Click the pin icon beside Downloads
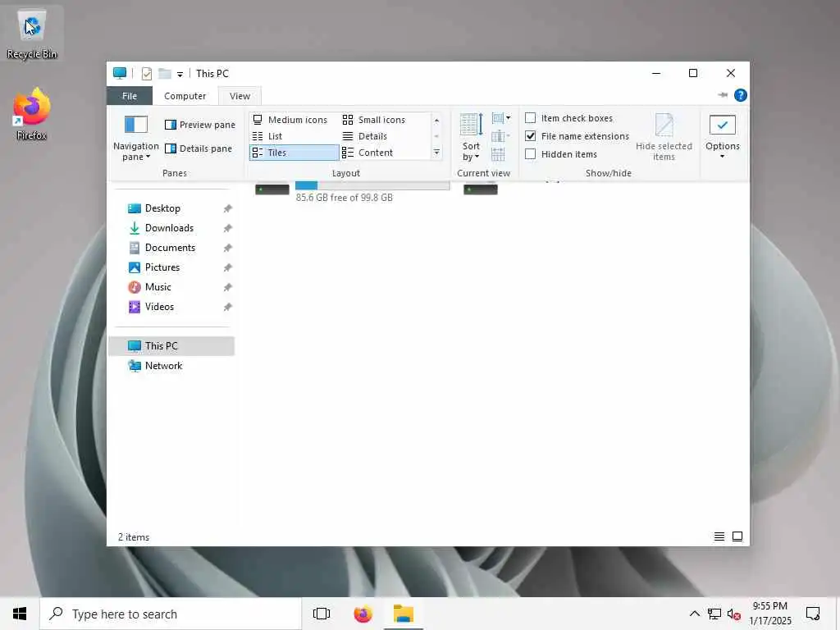Viewport: 840px width, 630px height. (x=228, y=228)
